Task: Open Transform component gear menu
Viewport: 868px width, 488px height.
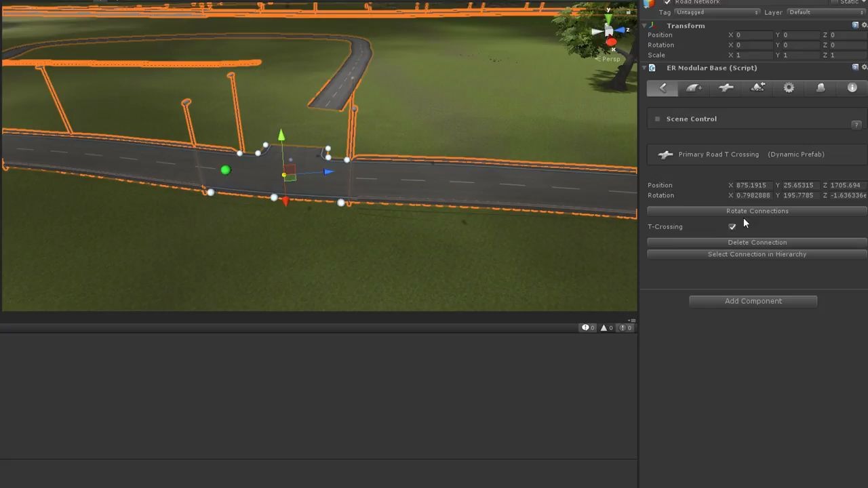Action: click(864, 25)
